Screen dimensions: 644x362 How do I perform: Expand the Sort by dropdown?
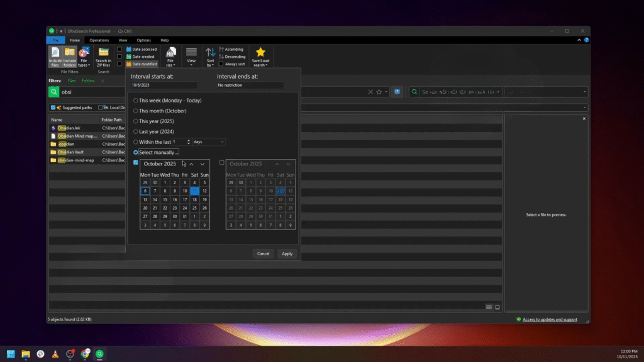pyautogui.click(x=211, y=57)
